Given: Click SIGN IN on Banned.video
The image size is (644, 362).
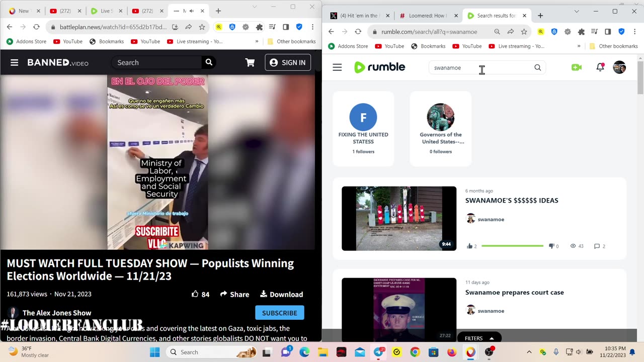Looking at the screenshot, I should click(x=288, y=62).
